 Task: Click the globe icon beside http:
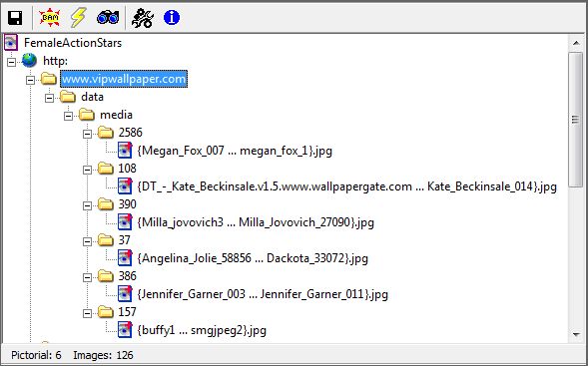point(29,60)
